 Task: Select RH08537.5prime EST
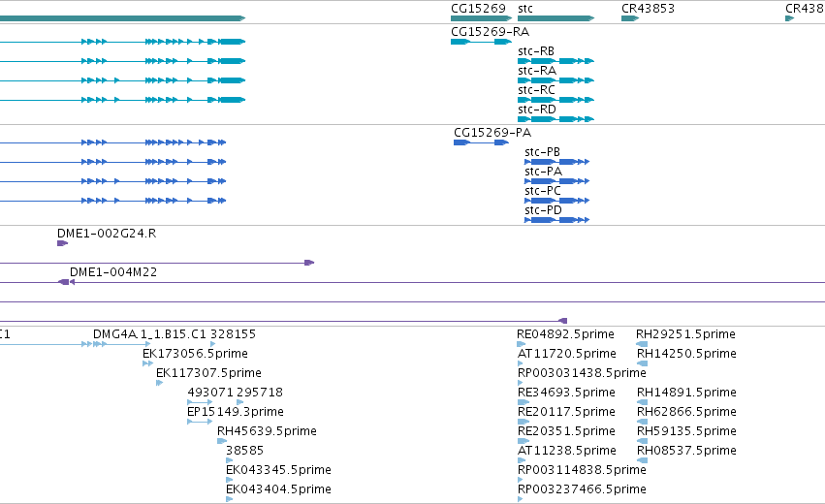[x=642, y=460]
